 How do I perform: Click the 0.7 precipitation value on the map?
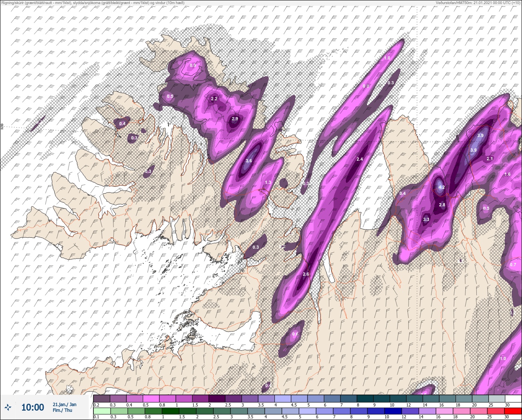[x=513, y=265]
